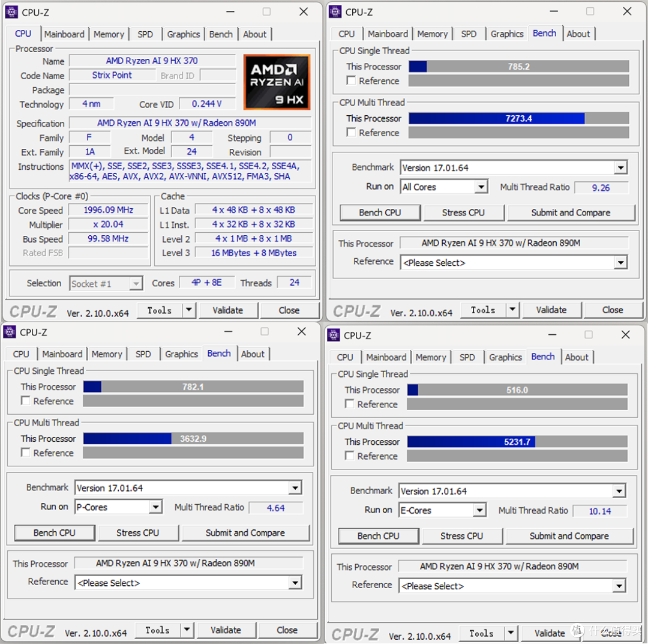Close the processor info CPU-Z window via X

point(304,12)
